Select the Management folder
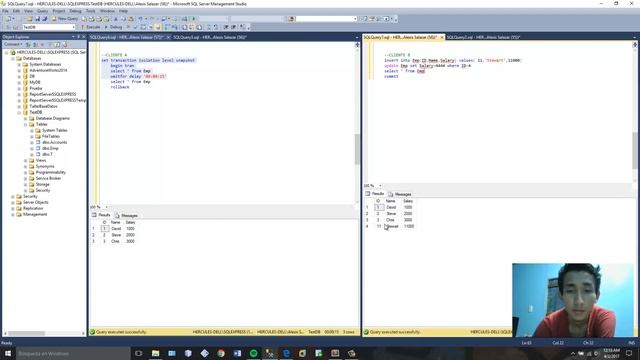The width and height of the screenshot is (640, 360). click(x=35, y=214)
